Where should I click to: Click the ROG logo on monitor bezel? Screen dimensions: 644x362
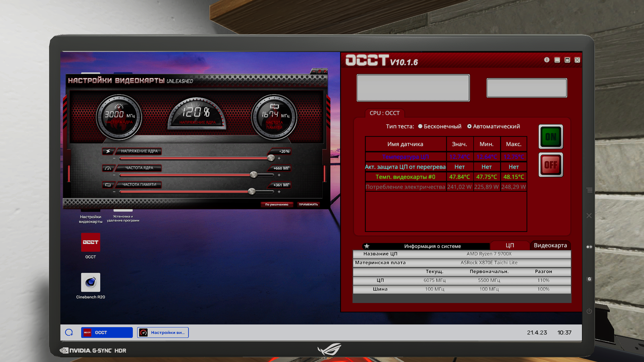tap(329, 349)
